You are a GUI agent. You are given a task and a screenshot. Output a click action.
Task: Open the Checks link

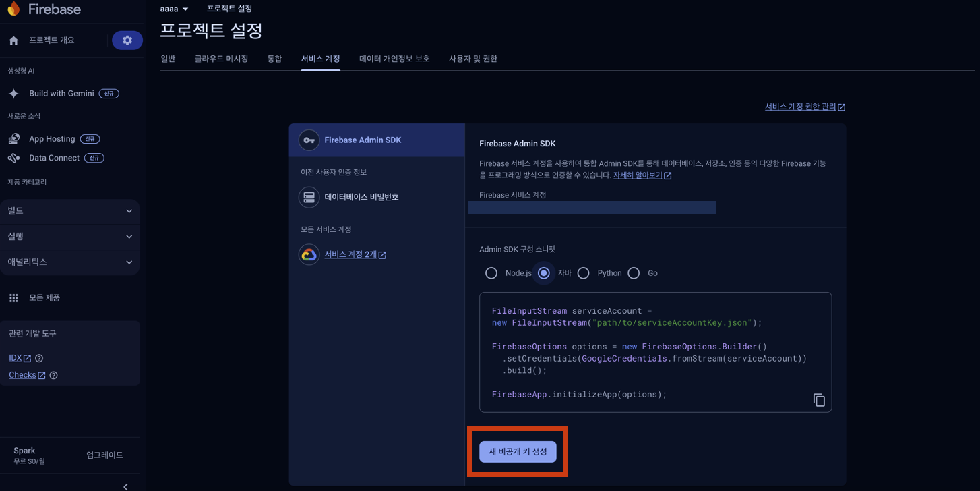pos(22,375)
